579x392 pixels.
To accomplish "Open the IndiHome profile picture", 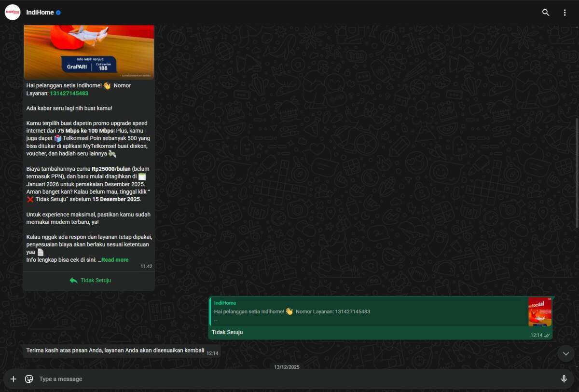I will pyautogui.click(x=13, y=13).
